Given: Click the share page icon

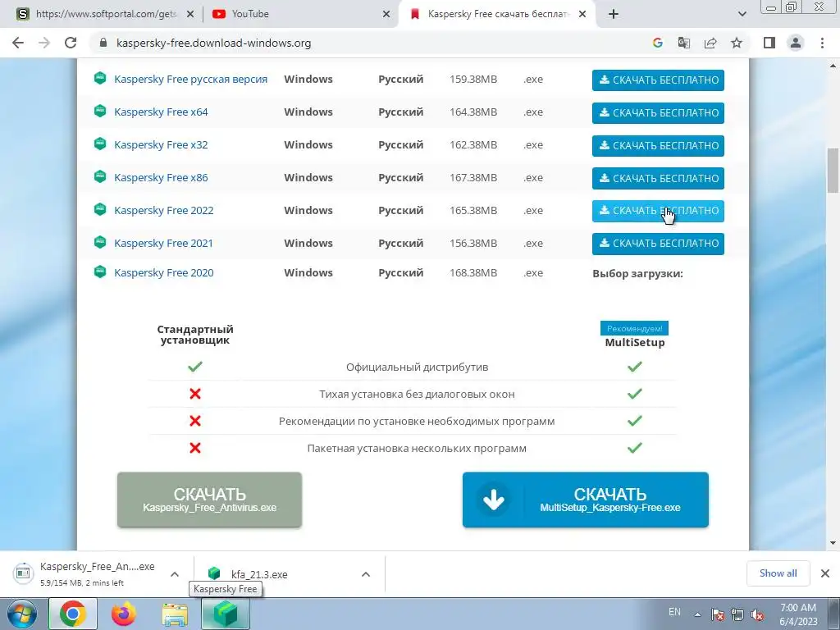Looking at the screenshot, I should coord(710,43).
